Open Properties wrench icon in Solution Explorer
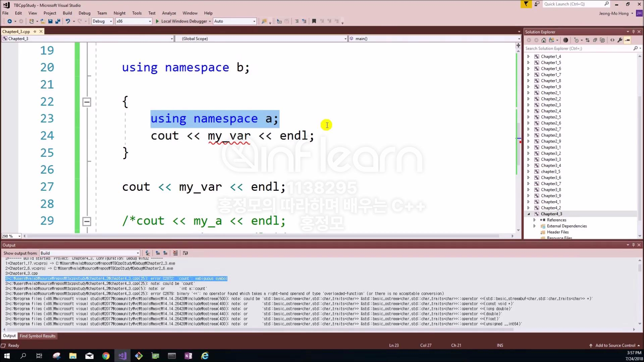Viewport: 644px width, 362px height. point(620,40)
